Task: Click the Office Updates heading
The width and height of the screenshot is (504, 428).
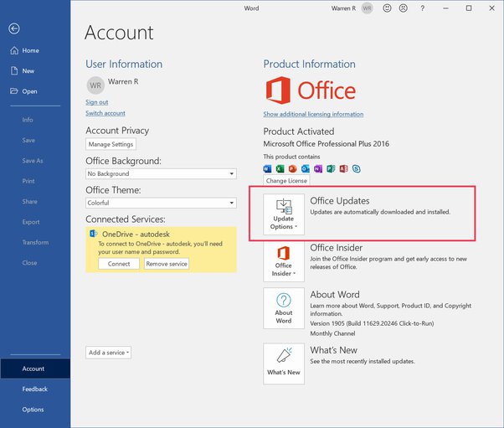Action: [340, 201]
